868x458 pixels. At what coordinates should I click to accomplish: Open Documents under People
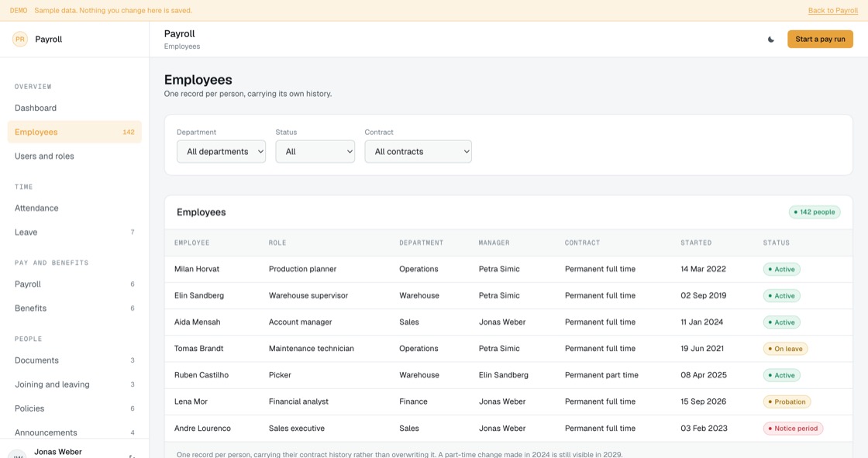[x=74, y=360]
